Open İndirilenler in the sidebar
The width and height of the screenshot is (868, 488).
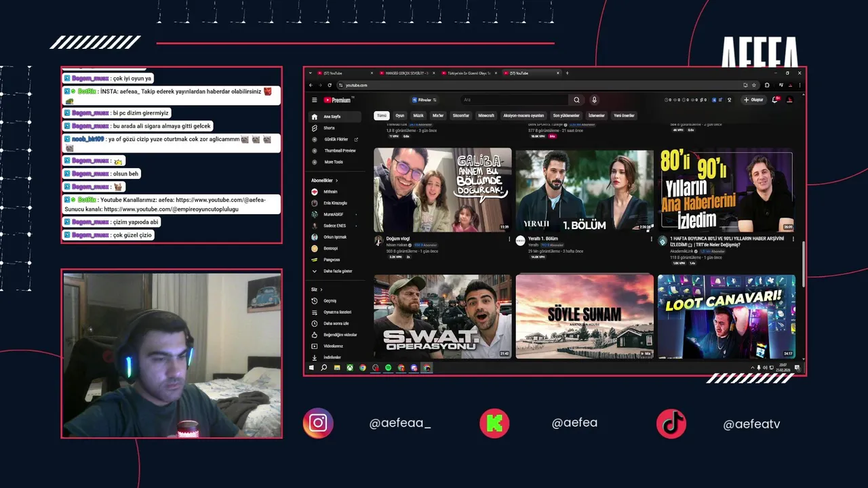336,357
